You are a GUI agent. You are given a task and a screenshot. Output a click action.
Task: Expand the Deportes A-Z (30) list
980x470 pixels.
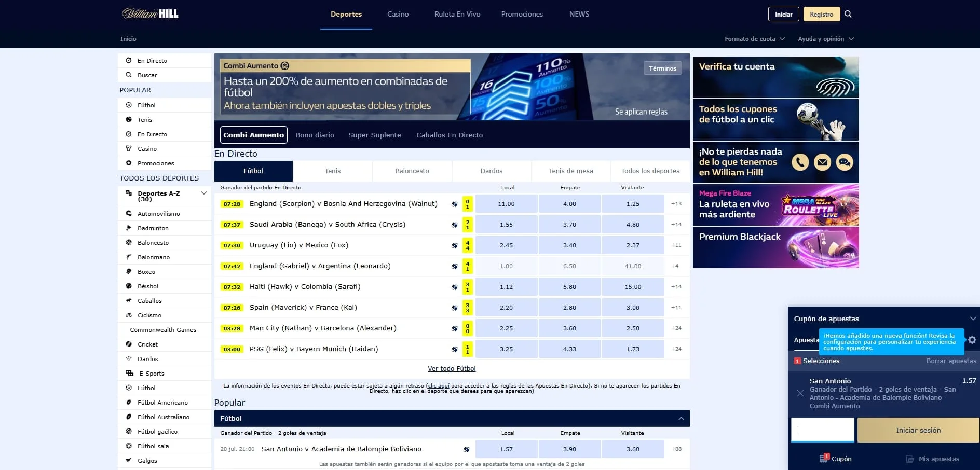204,193
